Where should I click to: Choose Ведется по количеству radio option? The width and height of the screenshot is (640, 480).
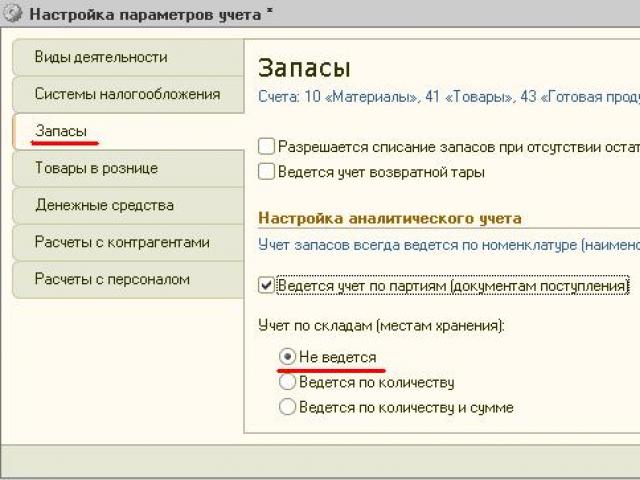pos(288,382)
